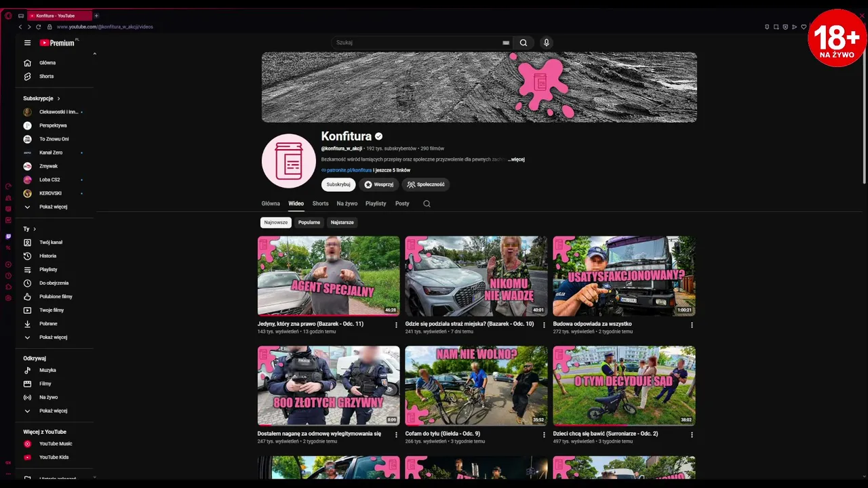
Task: Go forward with the browser forward arrow
Action: [x=29, y=27]
